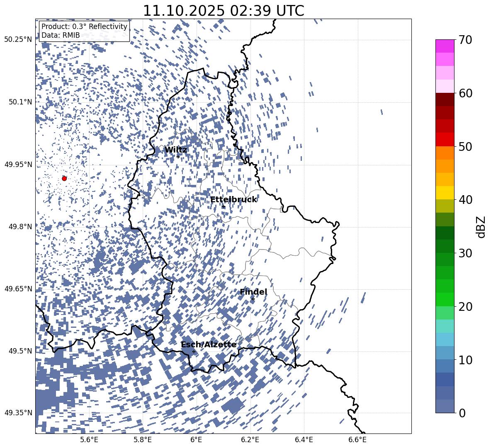Click the slate blue bottom colorbar segment
This screenshot has width=491, height=448.
(x=445, y=406)
